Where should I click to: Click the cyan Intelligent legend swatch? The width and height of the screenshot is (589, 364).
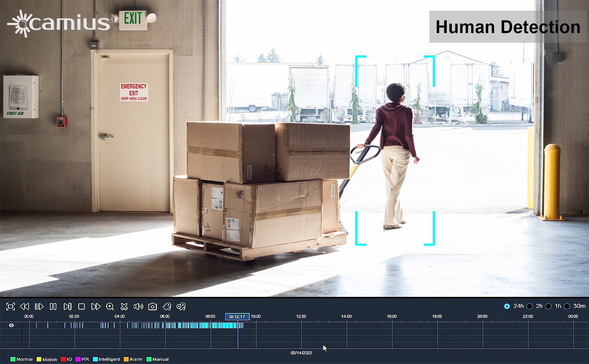(x=95, y=359)
